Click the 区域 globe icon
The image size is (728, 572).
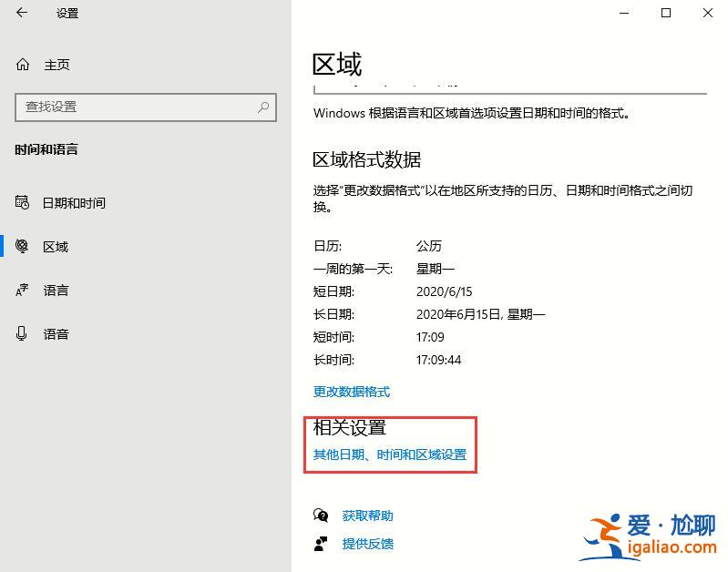click(22, 246)
